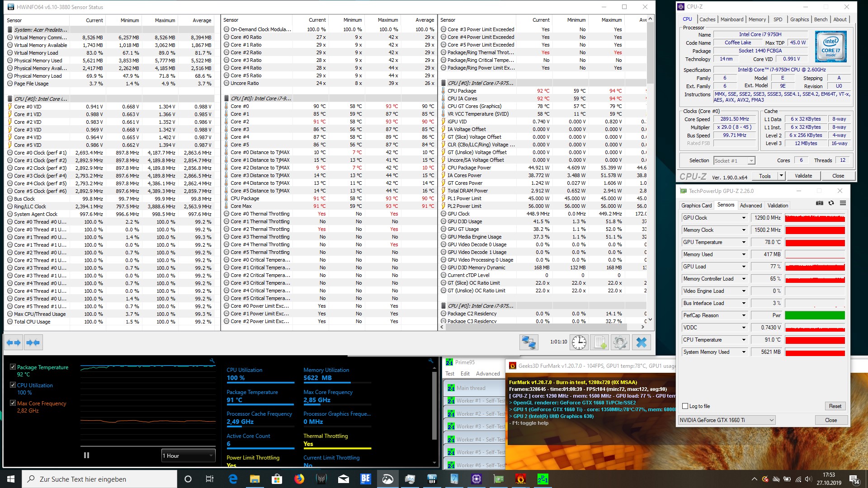The image size is (868, 488).
Task: Open the NVIDIA GeForce GTX 1660 Ti selector
Action: click(726, 420)
